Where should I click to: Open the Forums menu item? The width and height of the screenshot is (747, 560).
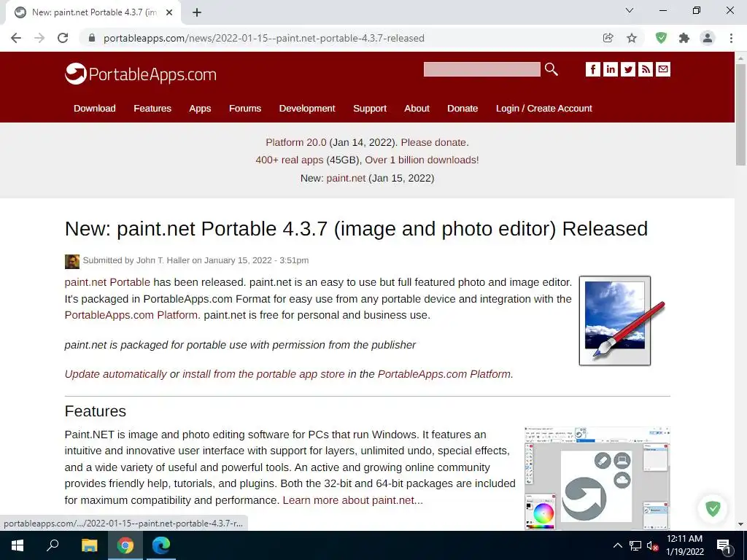pos(245,109)
